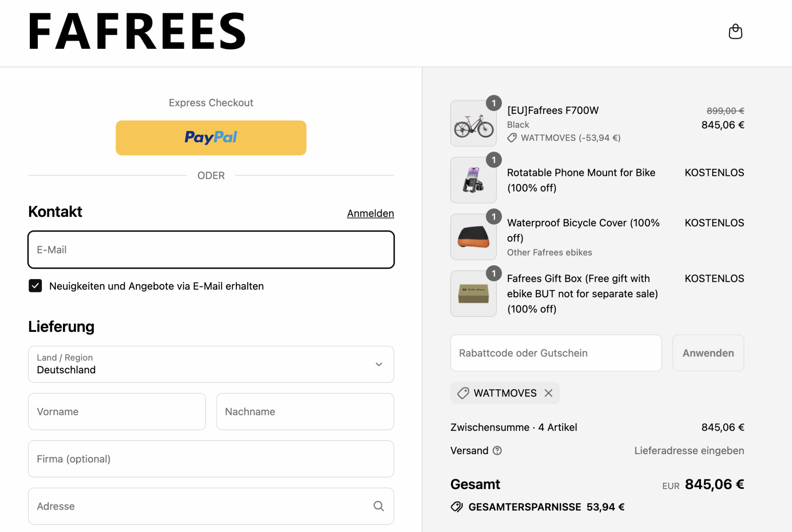
Task: Untick newsletter checkbox Neuigkeiten und Angebote
Action: (x=35, y=286)
